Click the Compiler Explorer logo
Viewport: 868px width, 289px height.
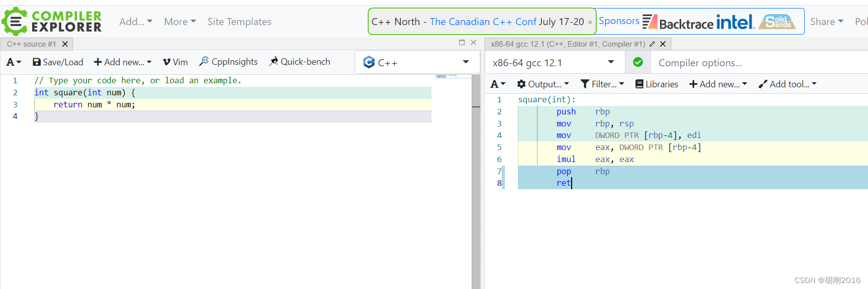click(x=52, y=22)
